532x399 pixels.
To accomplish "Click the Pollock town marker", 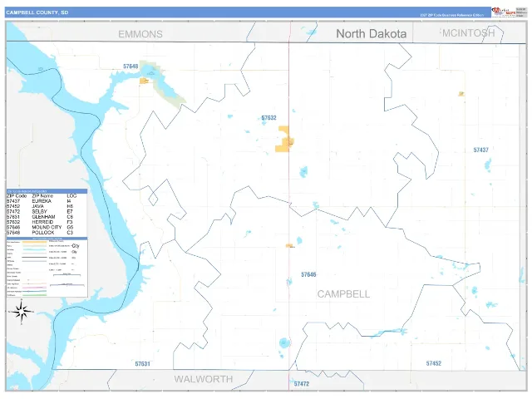I will click(144, 81).
